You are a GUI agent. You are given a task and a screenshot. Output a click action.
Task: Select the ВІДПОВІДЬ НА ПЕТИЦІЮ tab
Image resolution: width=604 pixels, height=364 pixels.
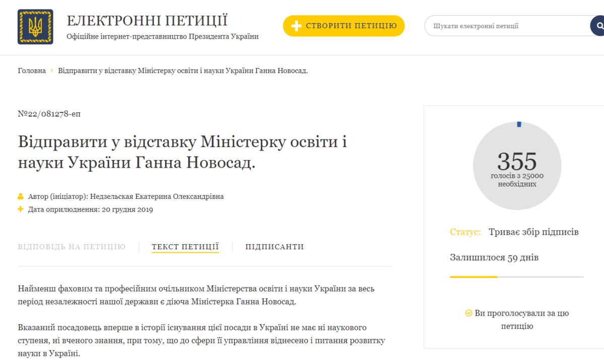click(x=71, y=247)
